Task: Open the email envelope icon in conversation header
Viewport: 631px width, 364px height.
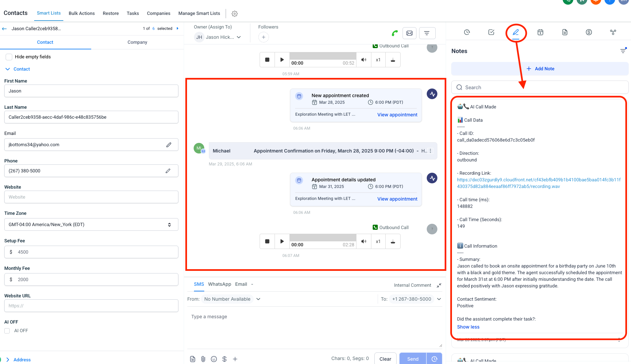Action: click(410, 33)
